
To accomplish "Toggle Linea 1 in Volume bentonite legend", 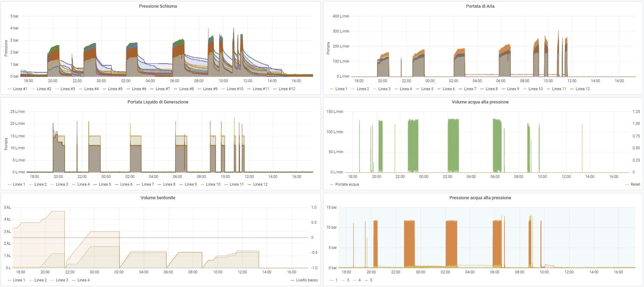I will (19, 280).
